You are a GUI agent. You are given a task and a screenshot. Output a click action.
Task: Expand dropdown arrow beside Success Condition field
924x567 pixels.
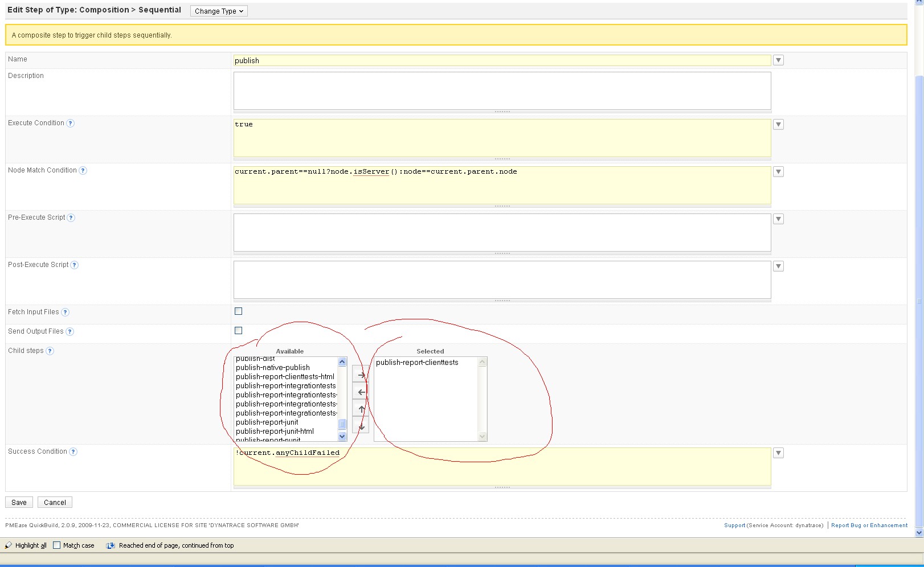click(x=778, y=453)
